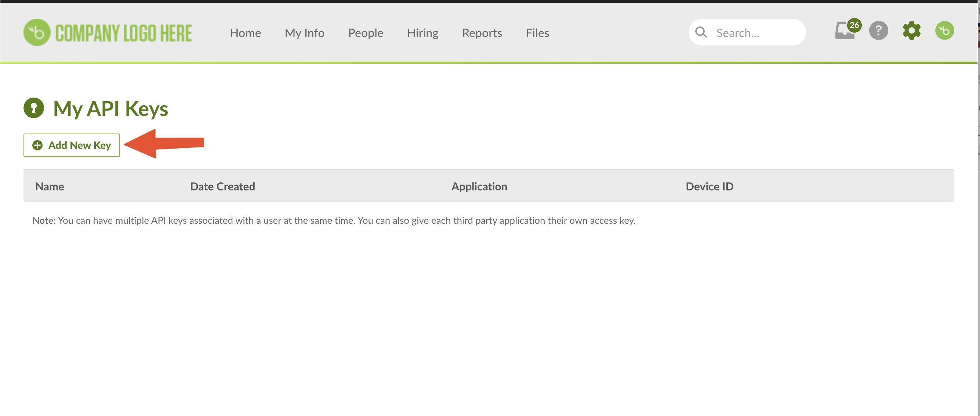Open inbox with 26 notifications
This screenshot has width=980, height=416.
(847, 30)
